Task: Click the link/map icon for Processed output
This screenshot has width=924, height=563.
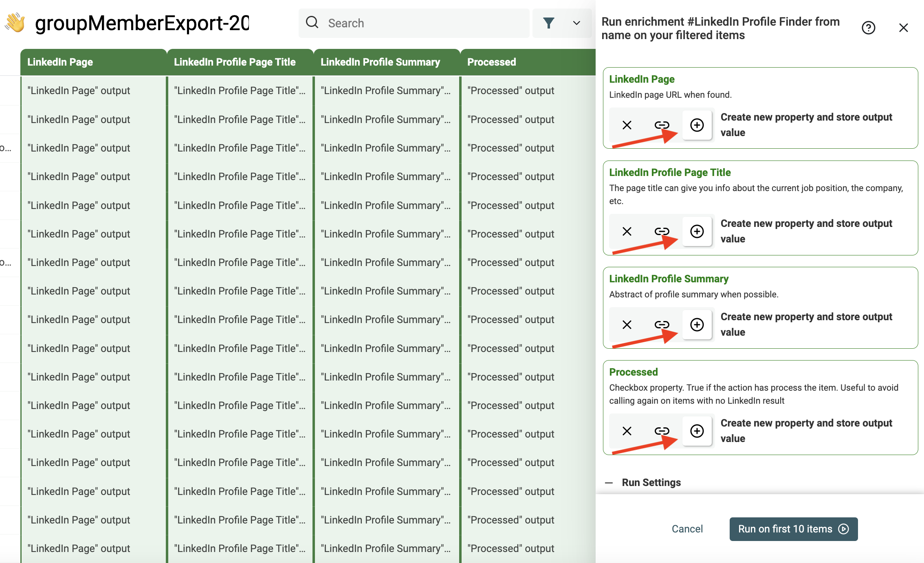Action: 662,431
